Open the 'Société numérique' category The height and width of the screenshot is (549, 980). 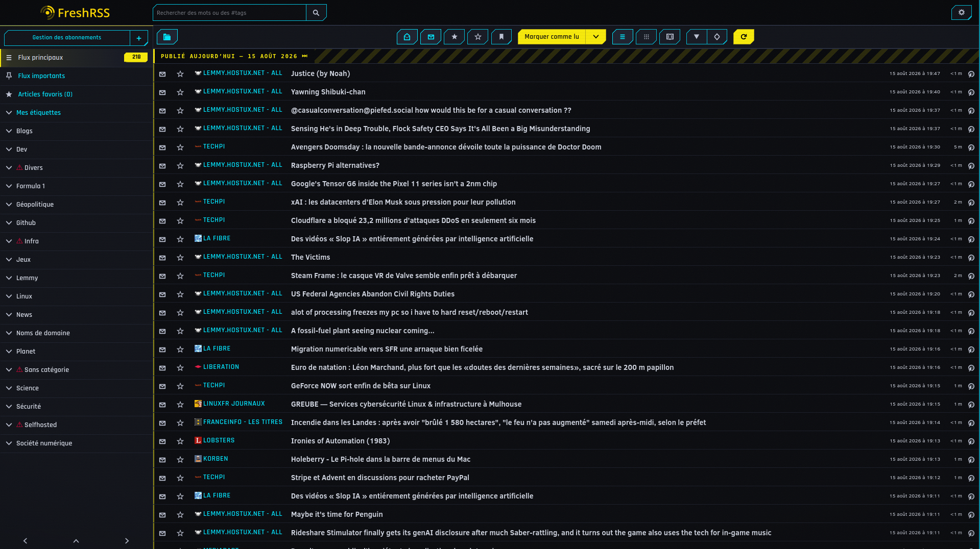[x=44, y=443]
